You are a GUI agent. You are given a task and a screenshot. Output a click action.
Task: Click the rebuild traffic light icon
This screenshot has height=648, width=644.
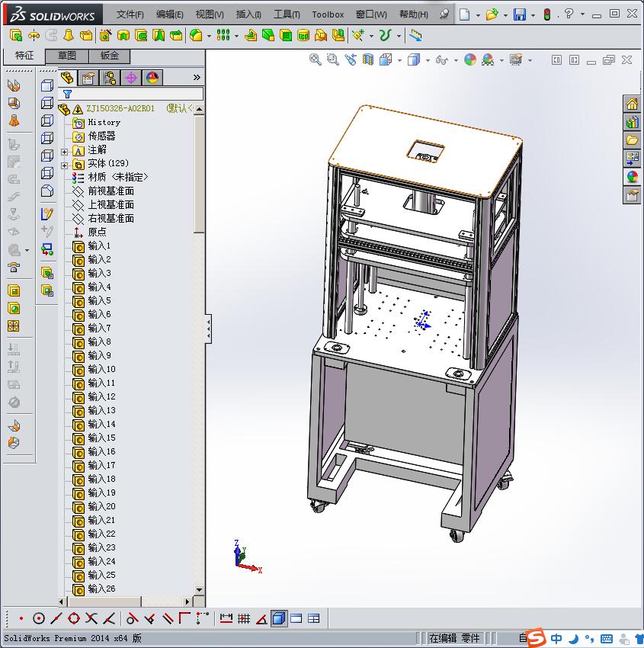(547, 14)
